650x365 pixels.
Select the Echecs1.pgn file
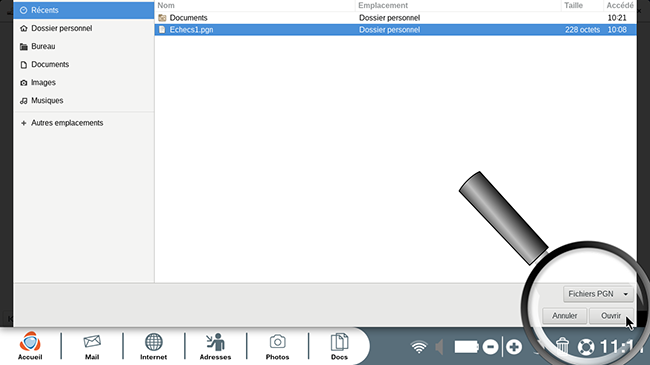[x=395, y=29]
